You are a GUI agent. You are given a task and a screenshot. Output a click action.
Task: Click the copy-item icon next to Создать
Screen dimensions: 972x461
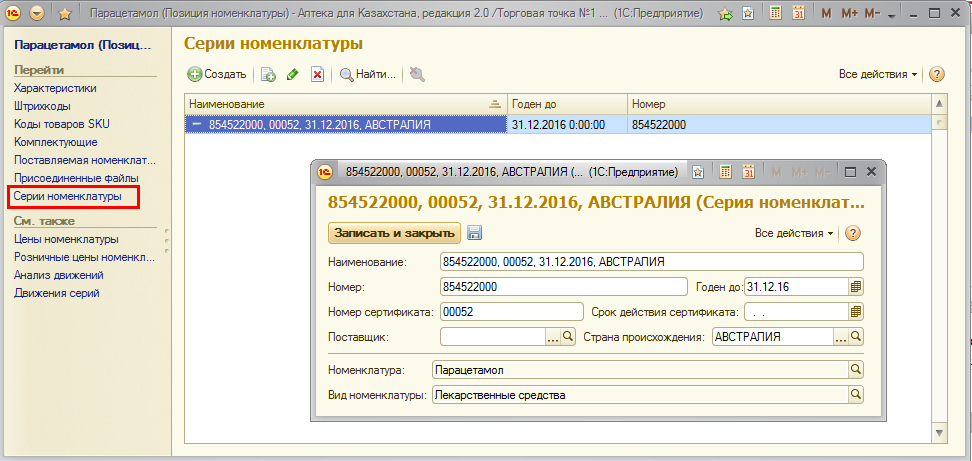pyautogui.click(x=268, y=74)
